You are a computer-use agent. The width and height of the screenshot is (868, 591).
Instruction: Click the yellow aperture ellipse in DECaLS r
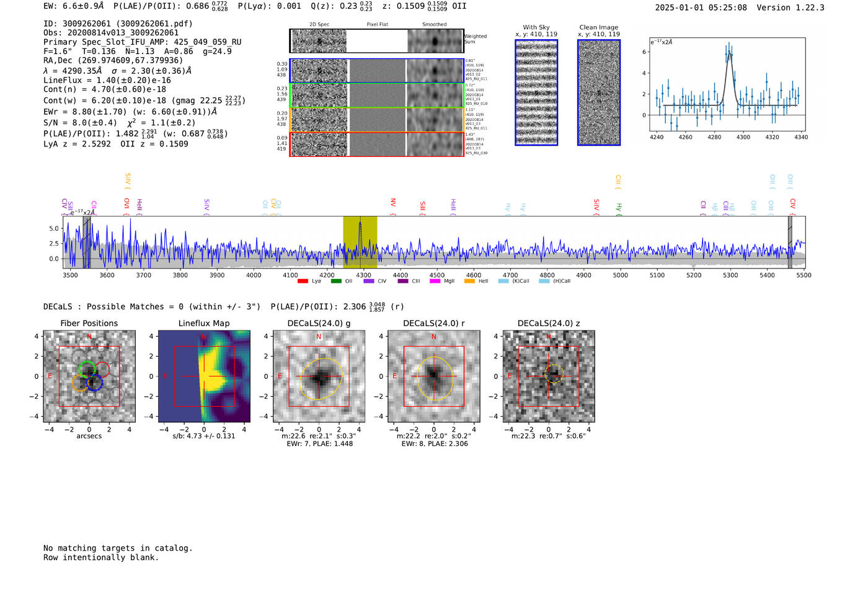(434, 377)
